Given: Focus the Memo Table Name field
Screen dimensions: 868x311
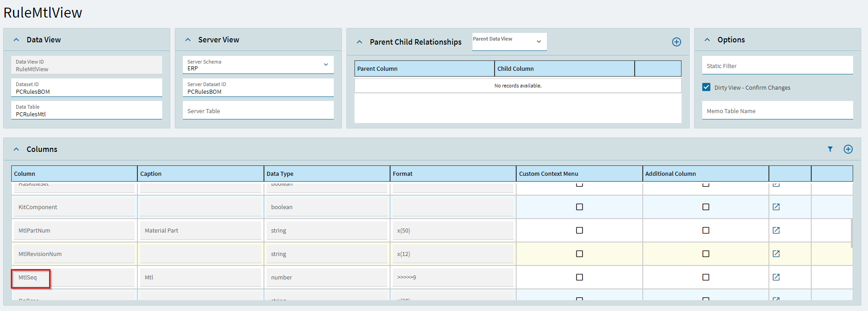Looking at the screenshot, I should 777,110.
